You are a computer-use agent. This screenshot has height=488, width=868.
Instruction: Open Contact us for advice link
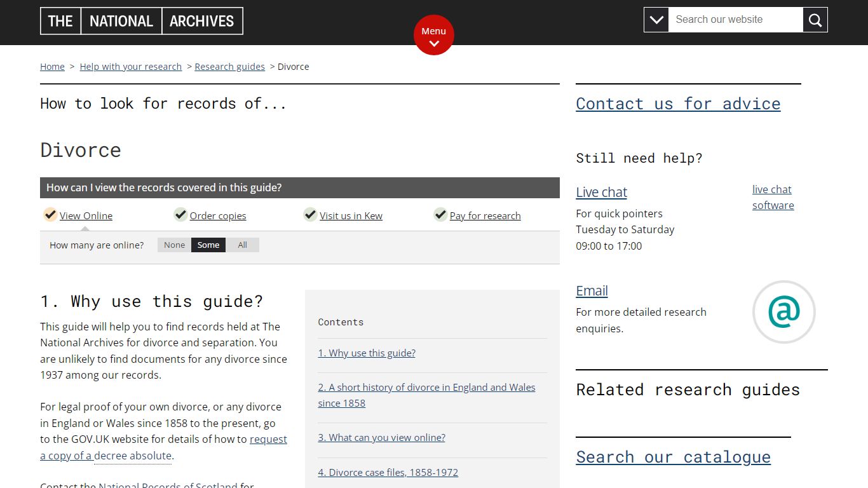click(x=678, y=104)
